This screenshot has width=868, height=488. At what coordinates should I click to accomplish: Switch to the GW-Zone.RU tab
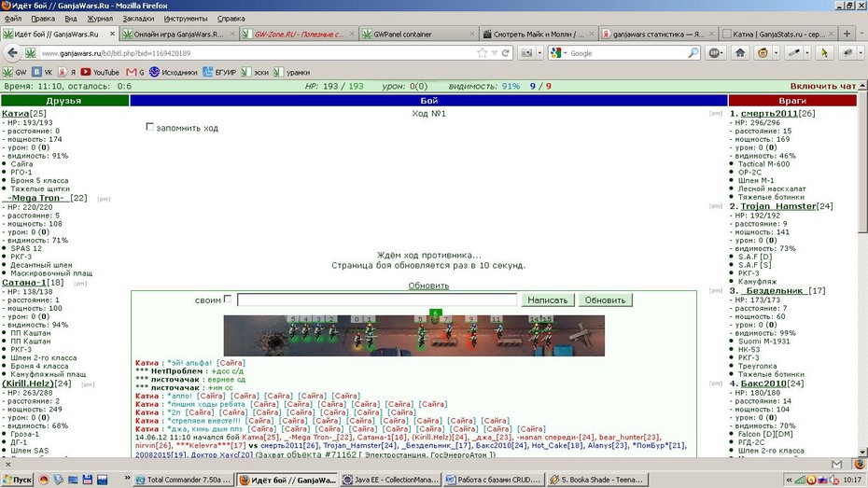click(x=299, y=34)
